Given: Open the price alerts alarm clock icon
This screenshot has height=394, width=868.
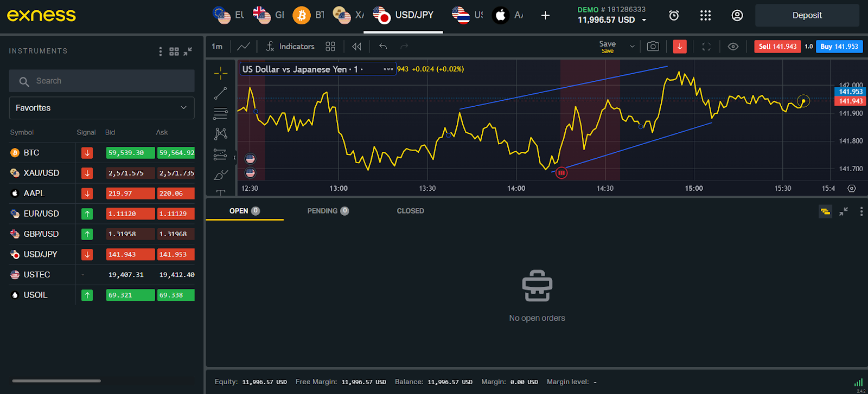Looking at the screenshot, I should pos(674,16).
